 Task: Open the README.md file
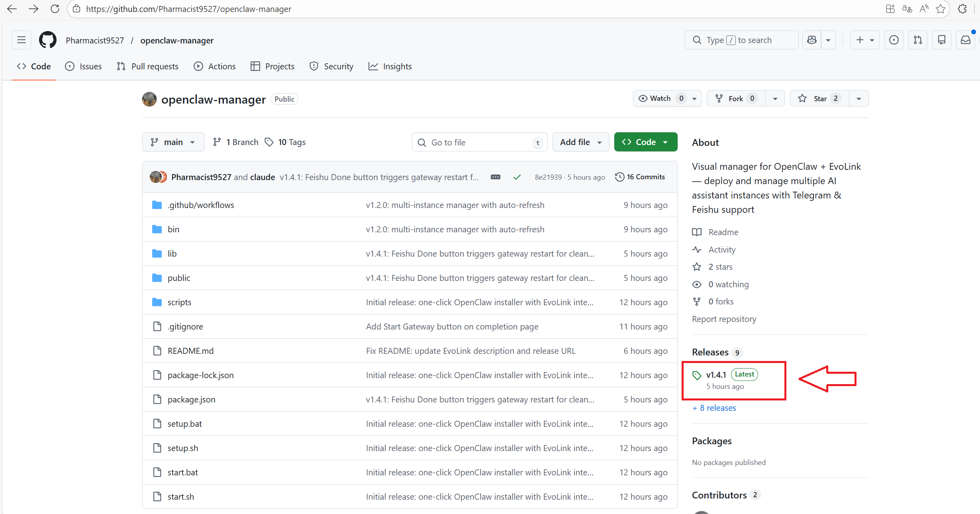[190, 351]
